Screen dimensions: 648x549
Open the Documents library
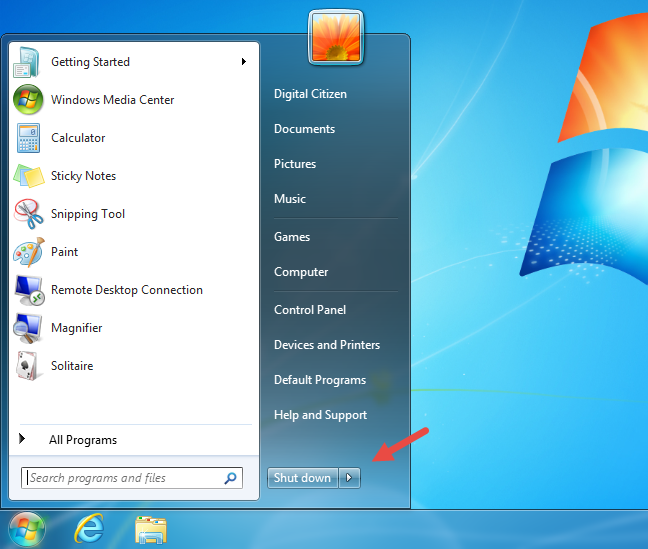[x=305, y=129]
